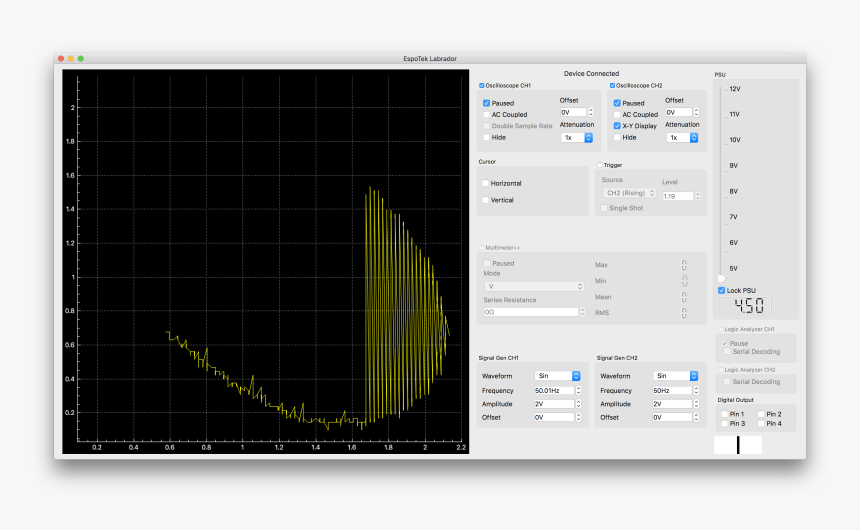The width and height of the screenshot is (860, 530).
Task: Close the EspoTek Labrador window
Action: pos(61,59)
